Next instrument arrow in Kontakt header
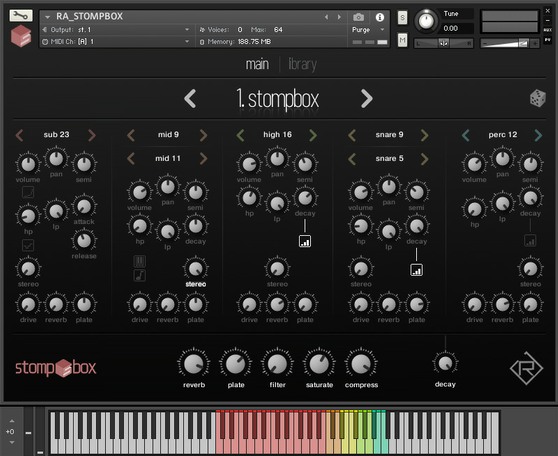 pyautogui.click(x=339, y=17)
